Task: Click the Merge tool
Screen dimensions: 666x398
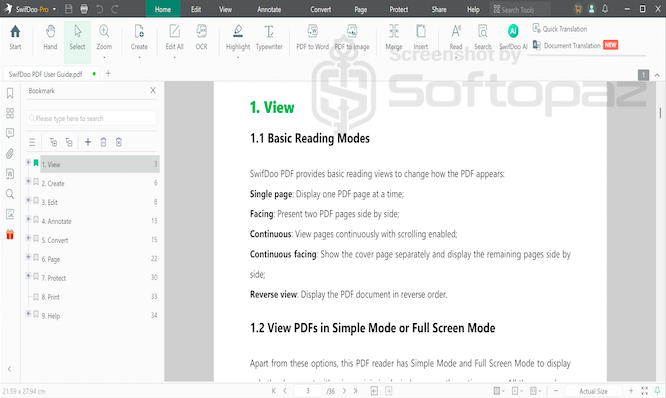Action: (x=394, y=31)
